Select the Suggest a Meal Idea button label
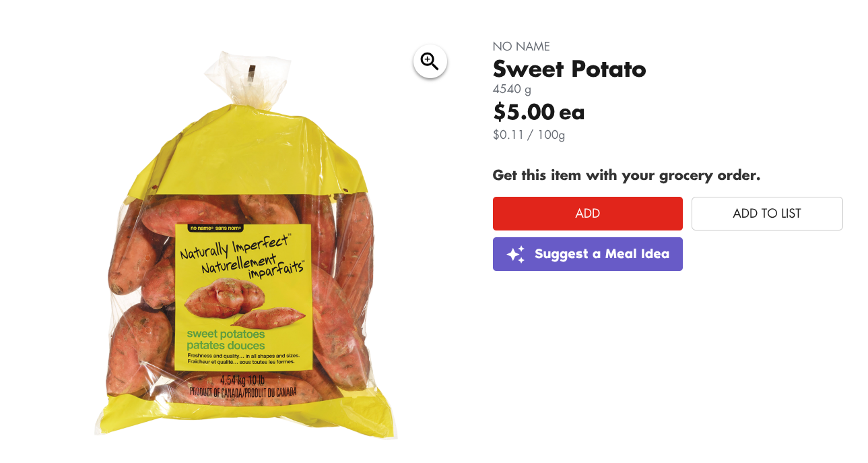 pyautogui.click(x=602, y=254)
